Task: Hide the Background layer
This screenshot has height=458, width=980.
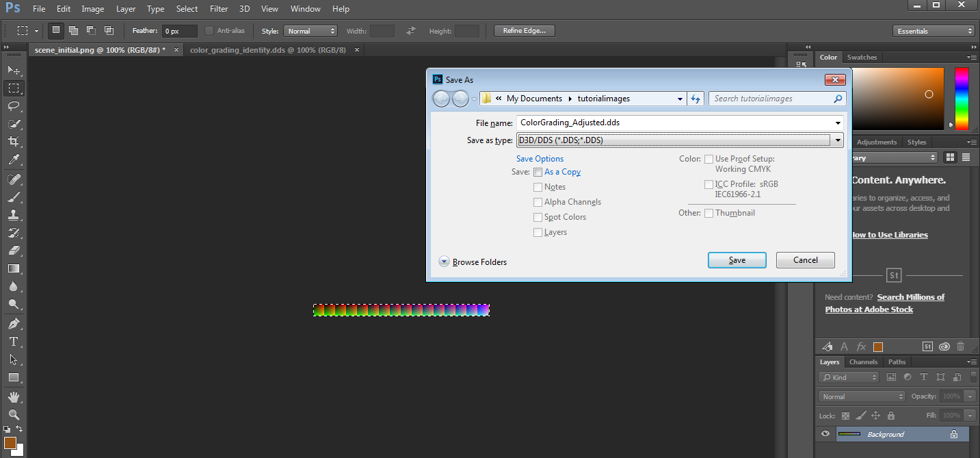Action: pos(825,433)
